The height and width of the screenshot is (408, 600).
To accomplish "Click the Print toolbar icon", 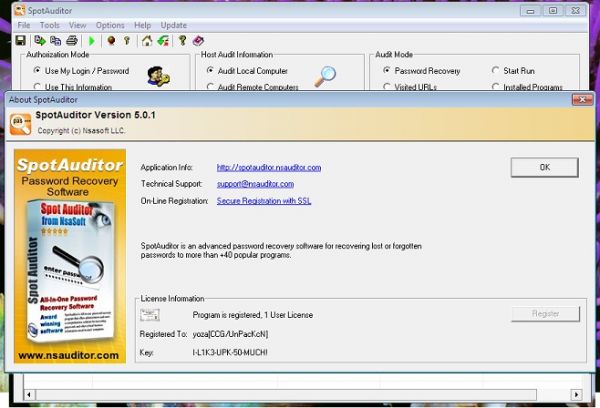I will pos(72,40).
